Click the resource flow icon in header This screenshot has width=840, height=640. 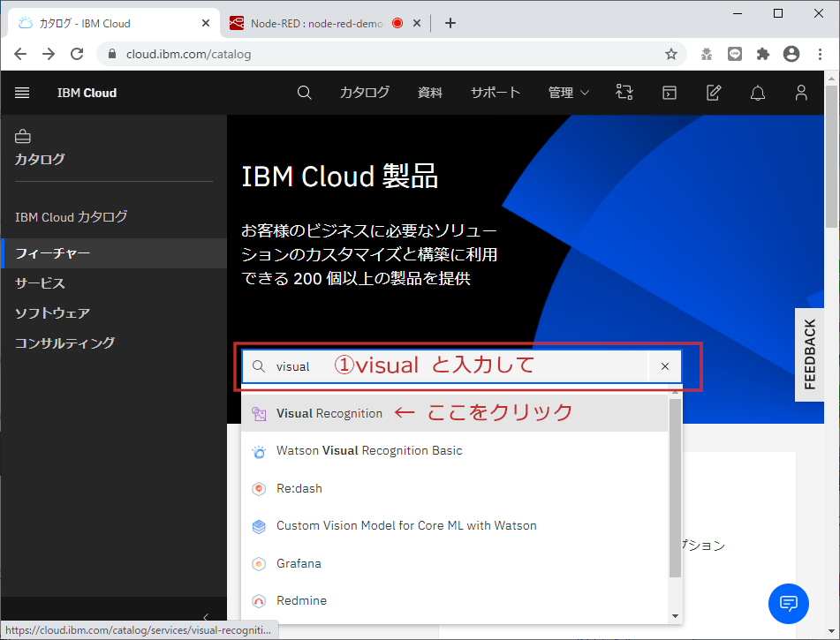click(624, 92)
